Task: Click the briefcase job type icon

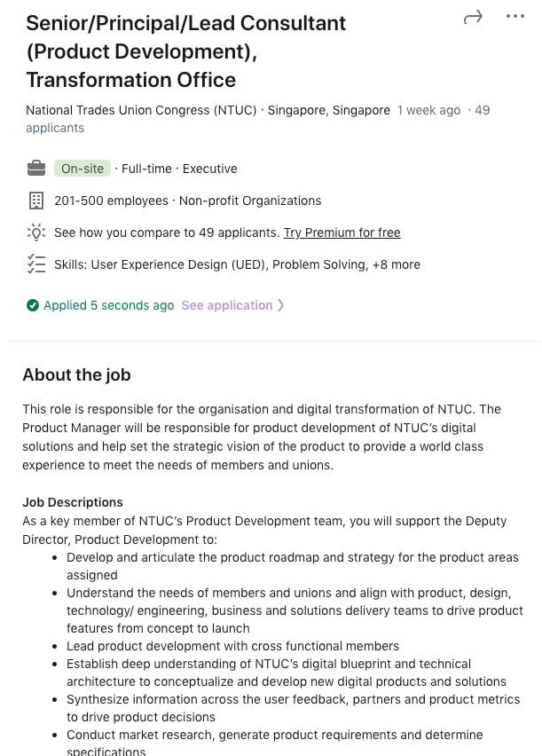Action: (x=36, y=168)
